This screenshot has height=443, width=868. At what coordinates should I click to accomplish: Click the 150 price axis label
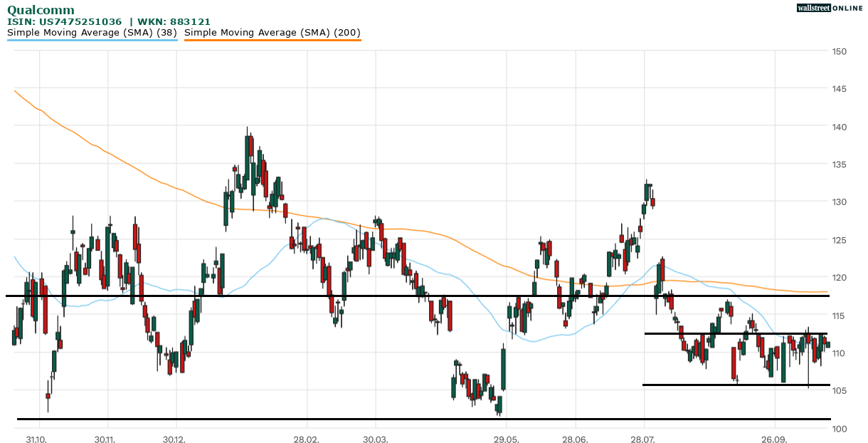tap(840, 51)
